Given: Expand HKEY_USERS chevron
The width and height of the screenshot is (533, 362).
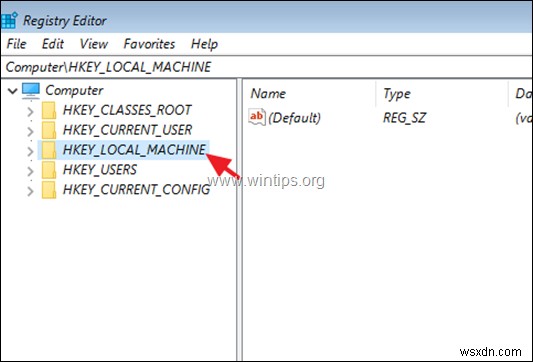Looking at the screenshot, I should [30, 171].
